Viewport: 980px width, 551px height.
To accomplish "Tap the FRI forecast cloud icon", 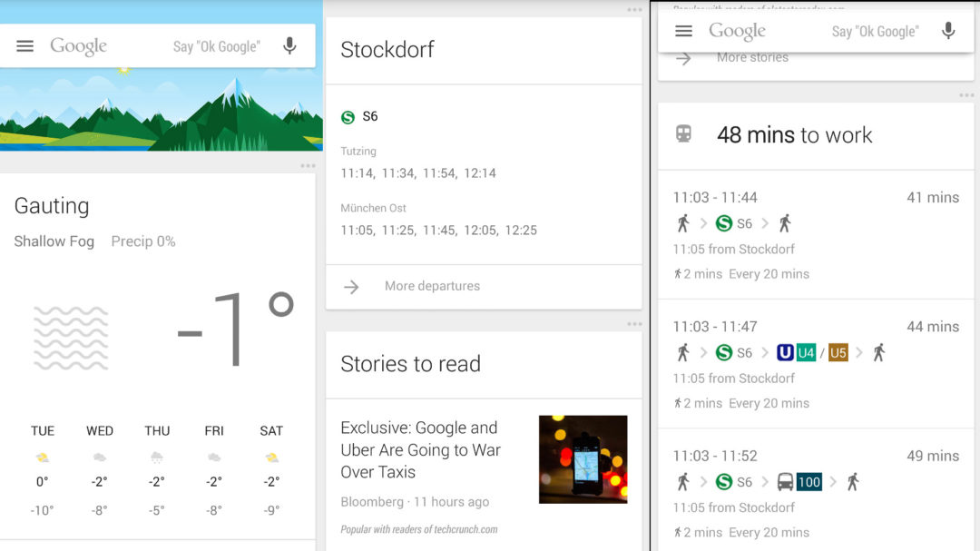I will tap(214, 458).
